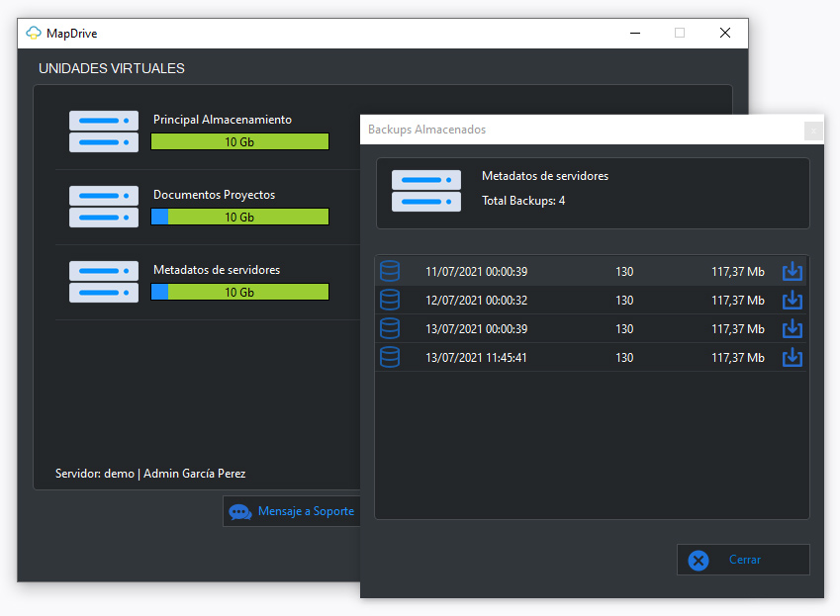Close the MapDrive main window
This screenshot has width=840, height=616.
coord(725,34)
